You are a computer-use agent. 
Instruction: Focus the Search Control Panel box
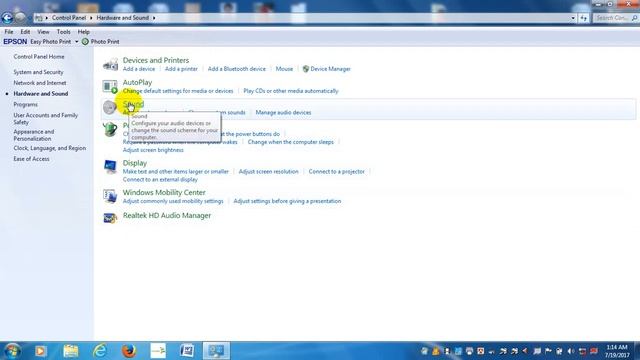point(616,18)
